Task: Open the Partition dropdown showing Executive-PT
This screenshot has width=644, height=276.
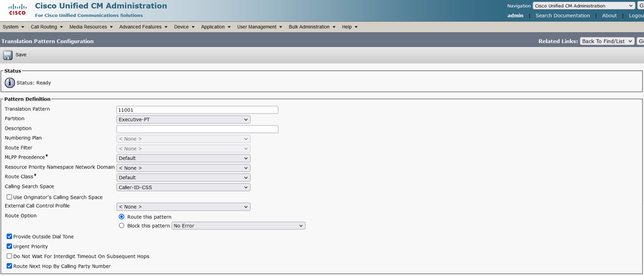Action: coord(184,119)
